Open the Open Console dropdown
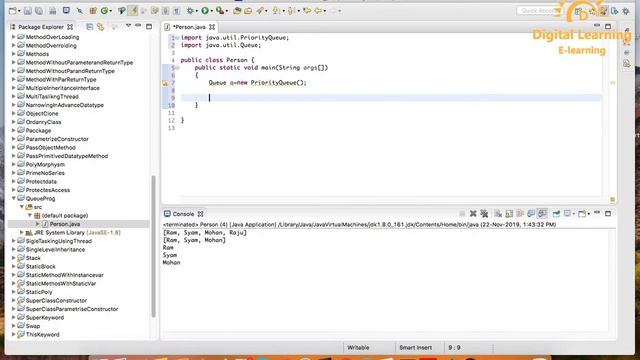 click(589, 214)
